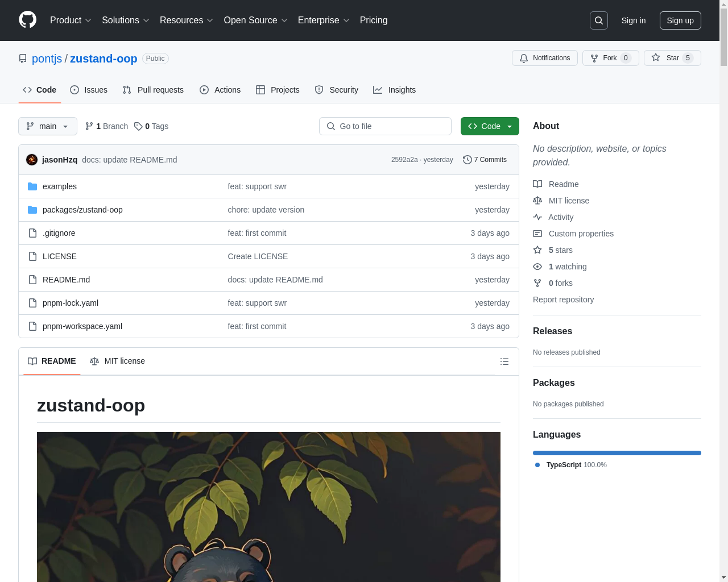Open the pnpm-lock.yaml file name
This screenshot has width=728, height=582.
pos(71,303)
